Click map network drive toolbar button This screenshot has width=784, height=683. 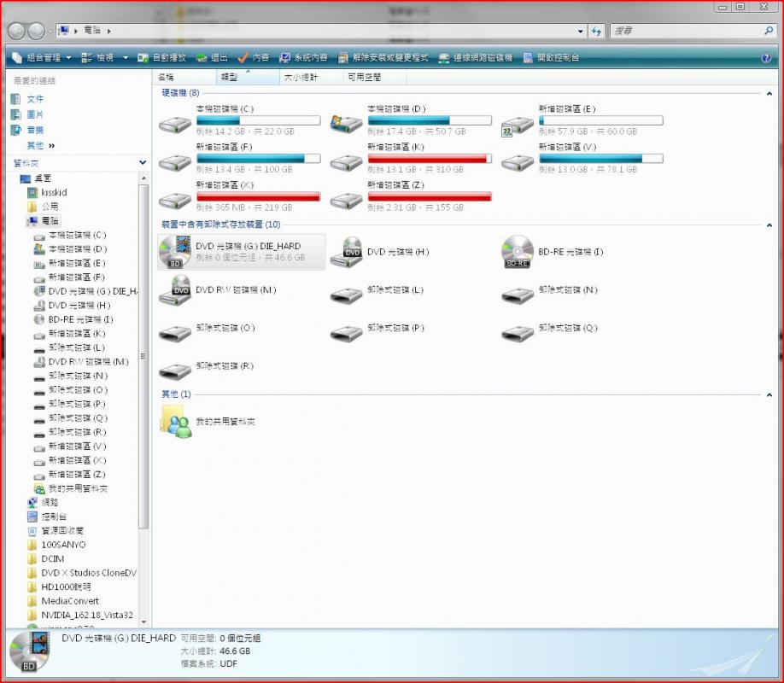[x=476, y=58]
